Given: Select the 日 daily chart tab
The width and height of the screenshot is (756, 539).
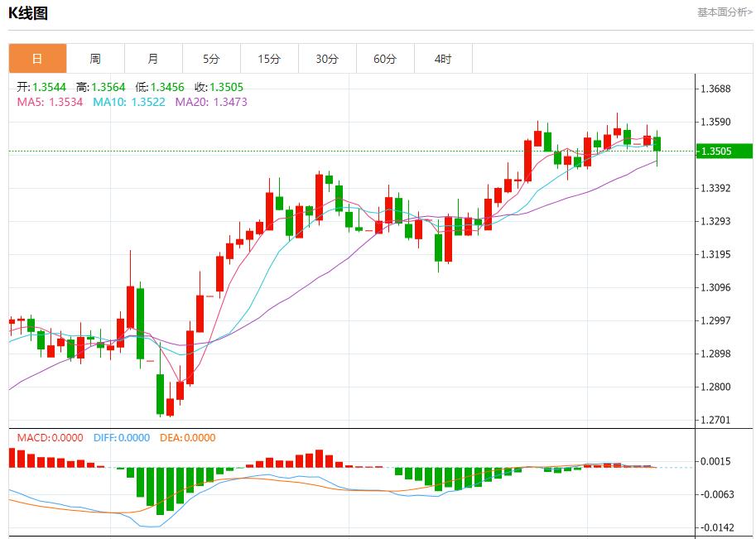Looking at the screenshot, I should (37, 59).
